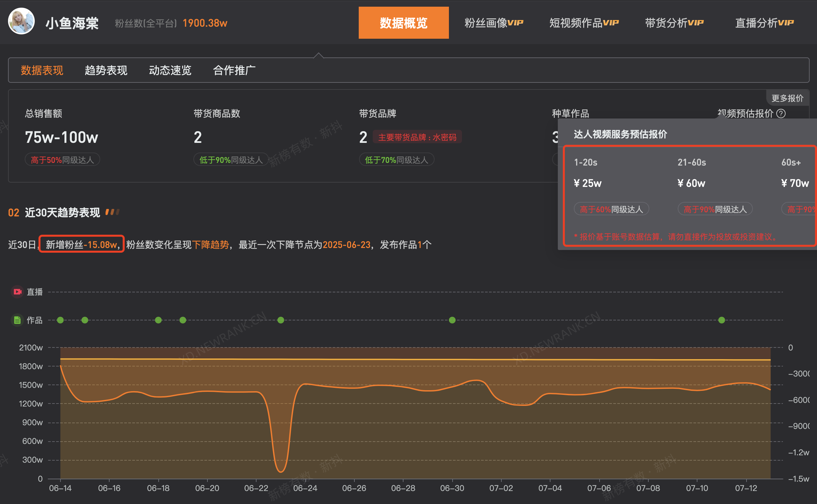This screenshot has width=817, height=504.
Task: Click the 下降趋势 highlighted text
Action: click(210, 245)
